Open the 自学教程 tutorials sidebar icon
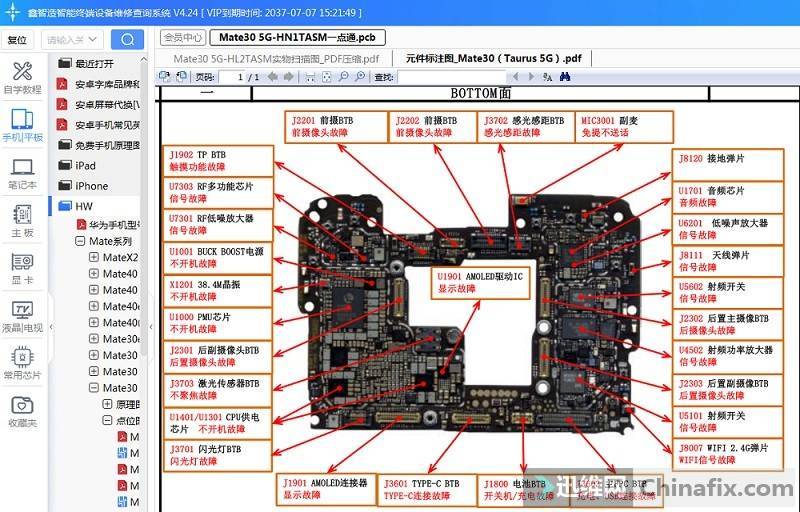This screenshot has width=800, height=512. [22, 77]
